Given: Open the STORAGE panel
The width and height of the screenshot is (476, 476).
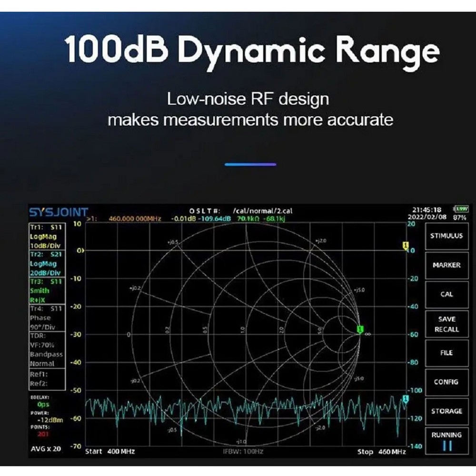Looking at the screenshot, I should [x=446, y=410].
